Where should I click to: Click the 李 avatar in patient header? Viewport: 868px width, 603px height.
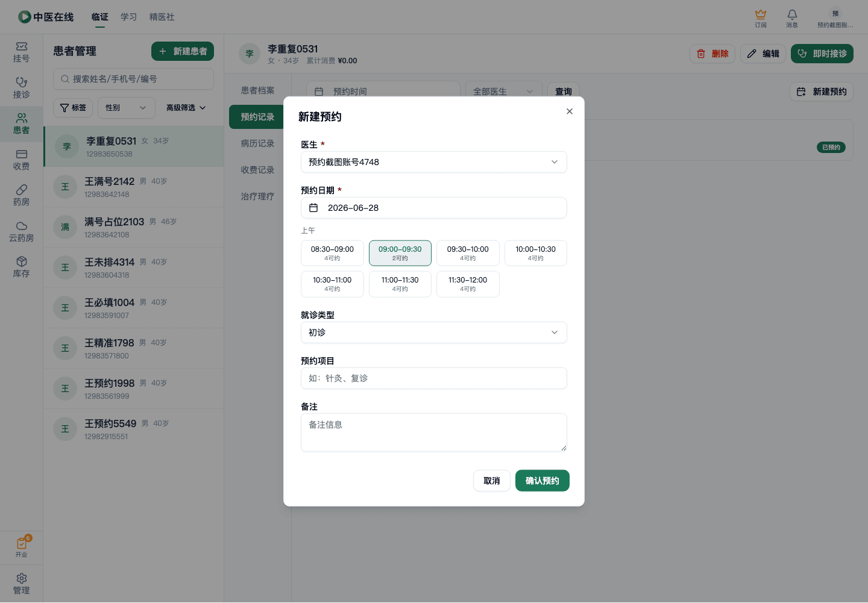pyautogui.click(x=250, y=54)
